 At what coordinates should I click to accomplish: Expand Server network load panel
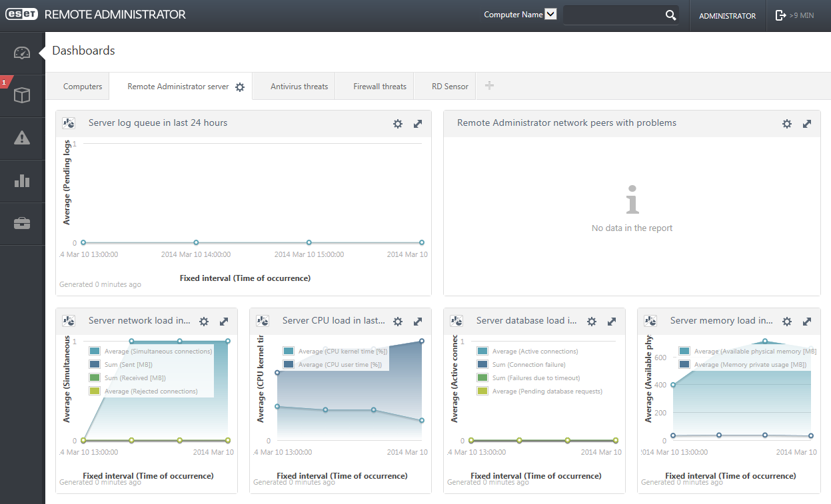point(224,322)
